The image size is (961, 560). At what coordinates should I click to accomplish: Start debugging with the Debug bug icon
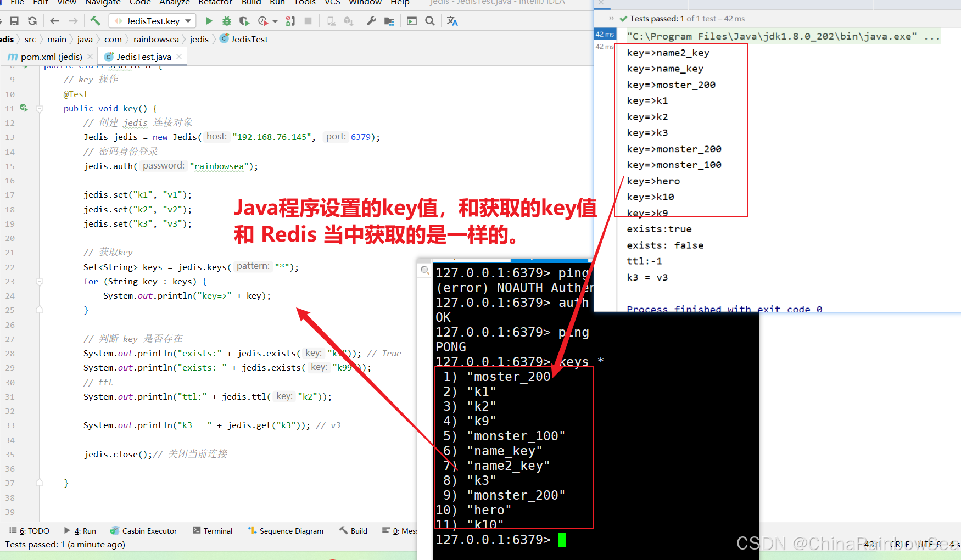226,21
